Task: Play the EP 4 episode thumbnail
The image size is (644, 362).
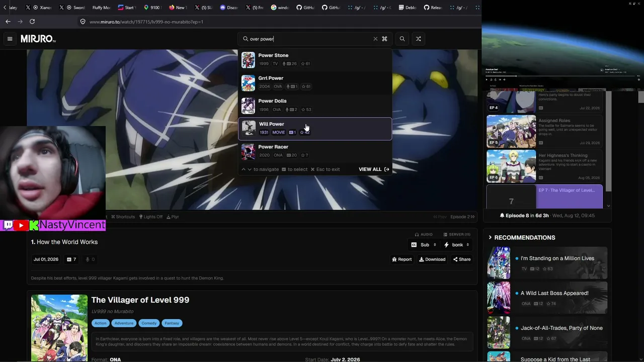Action: click(511, 102)
